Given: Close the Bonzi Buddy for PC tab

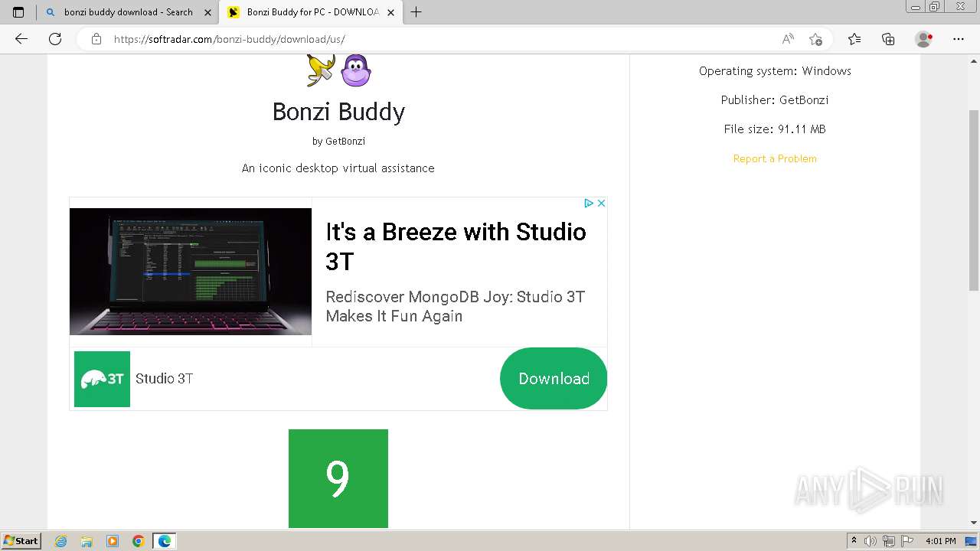Looking at the screenshot, I should 391,12.
